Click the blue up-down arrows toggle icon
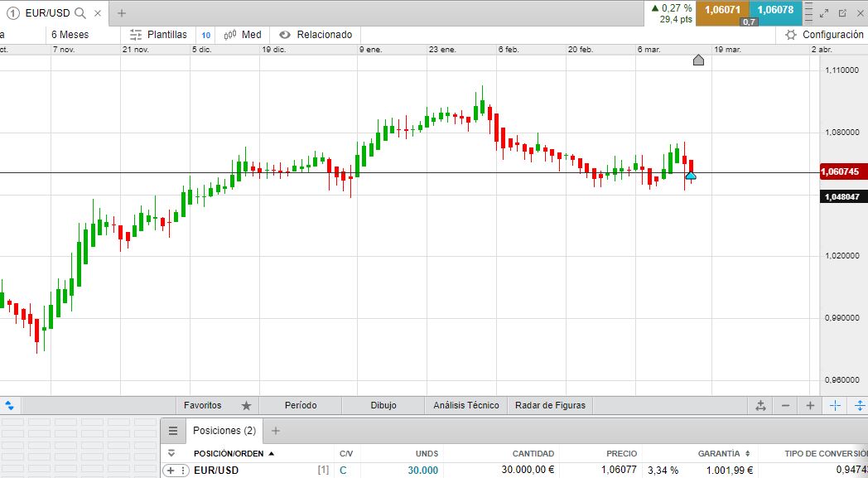The width and height of the screenshot is (868, 478). 9,405
